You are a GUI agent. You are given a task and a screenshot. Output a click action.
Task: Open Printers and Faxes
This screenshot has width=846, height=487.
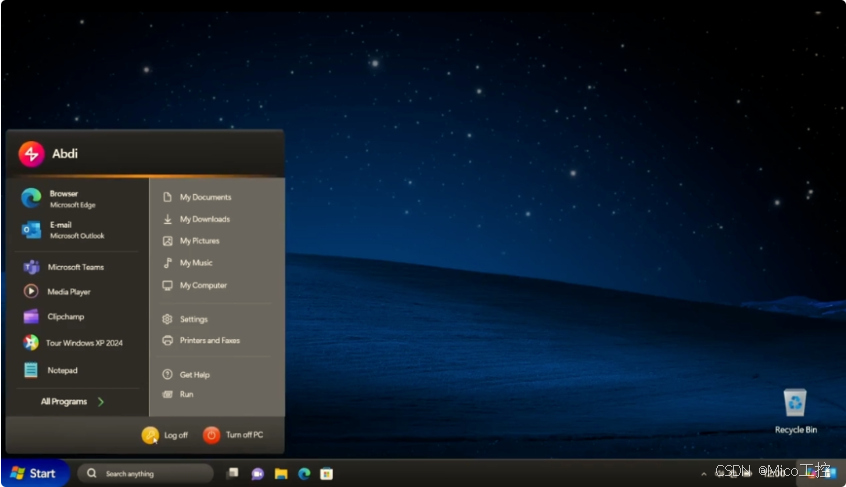click(x=201, y=340)
